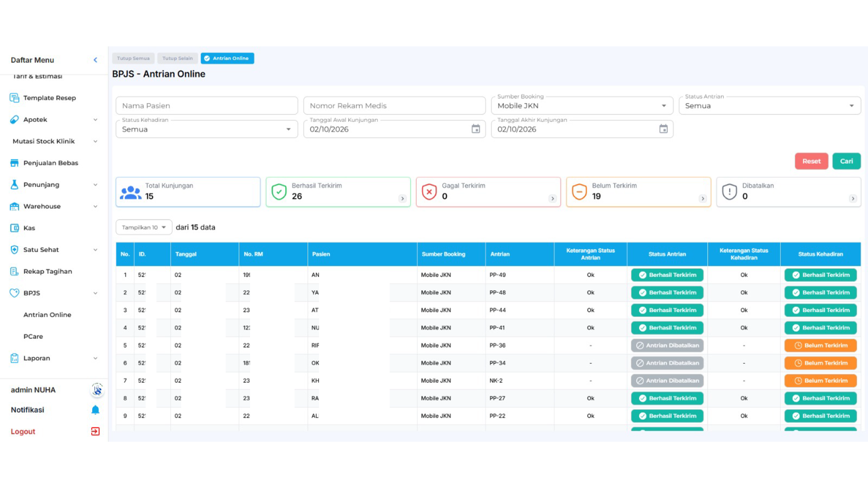Viewport: 868px width, 488px height.
Task: Click the Rekap Tagihan icon
Action: [x=15, y=272]
